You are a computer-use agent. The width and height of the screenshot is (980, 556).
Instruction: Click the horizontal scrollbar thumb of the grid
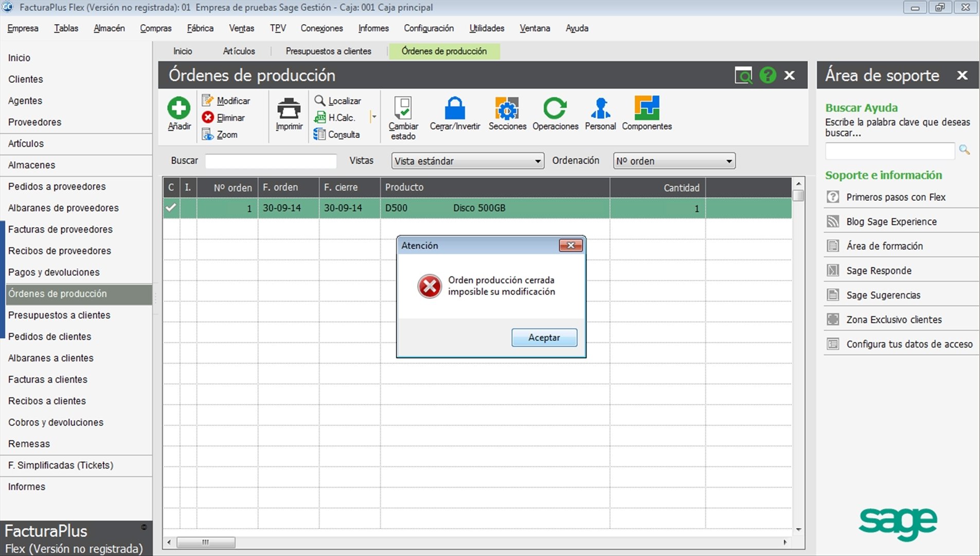206,542
